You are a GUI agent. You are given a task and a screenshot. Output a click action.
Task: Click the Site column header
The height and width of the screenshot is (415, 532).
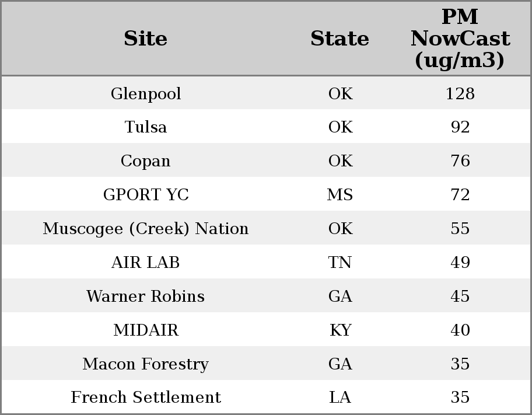(x=146, y=39)
